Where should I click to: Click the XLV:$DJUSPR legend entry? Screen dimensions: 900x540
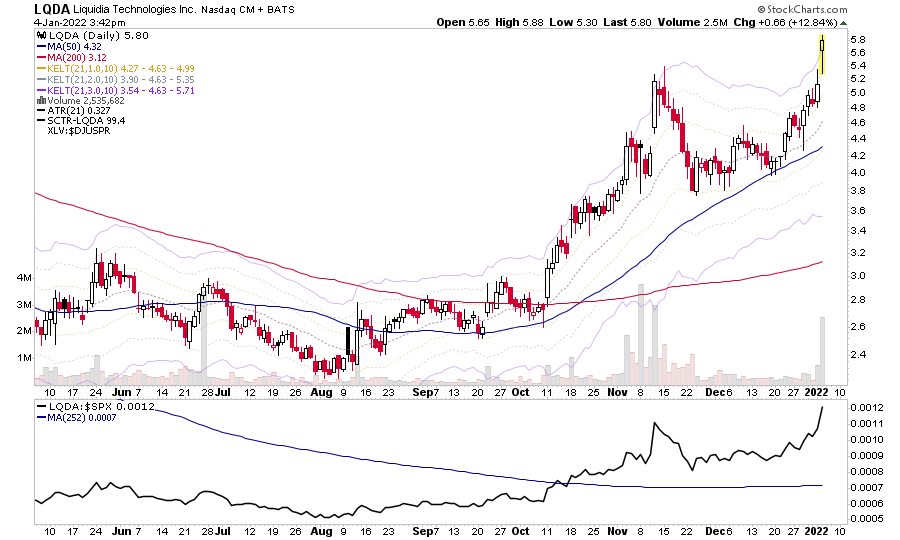(x=79, y=131)
